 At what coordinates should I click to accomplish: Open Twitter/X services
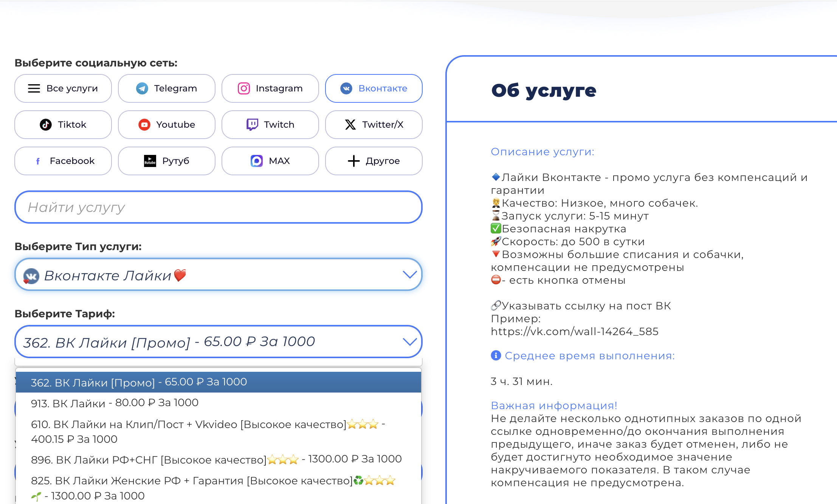pos(374,125)
